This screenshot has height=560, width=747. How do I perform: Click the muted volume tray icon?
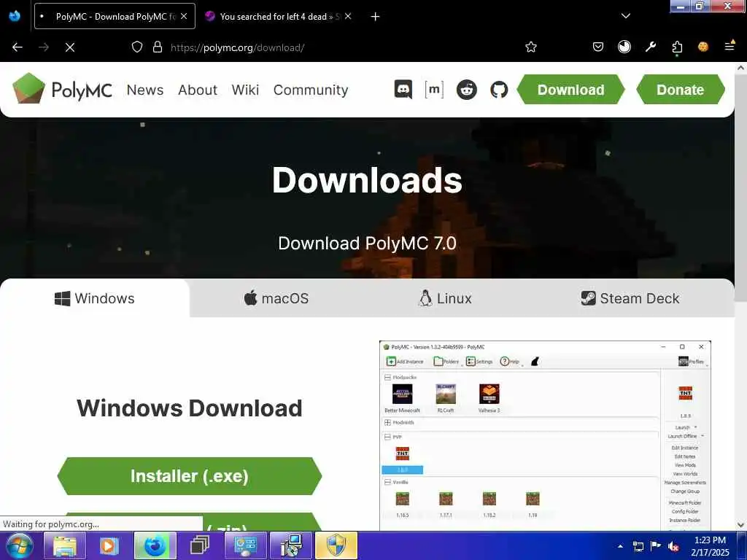(673, 546)
